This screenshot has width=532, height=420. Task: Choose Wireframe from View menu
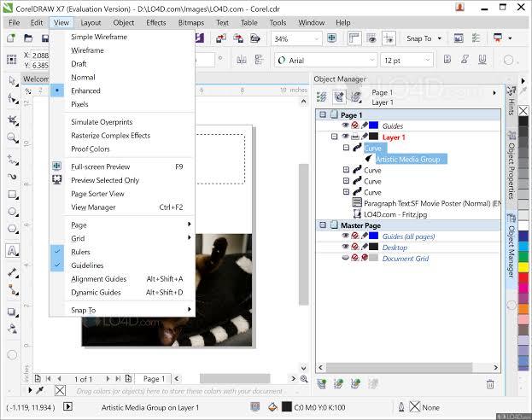[122, 50]
